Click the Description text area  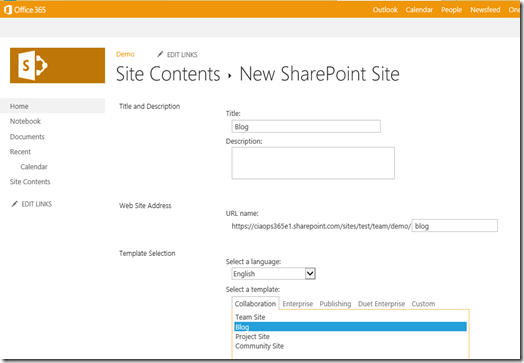pos(313,163)
